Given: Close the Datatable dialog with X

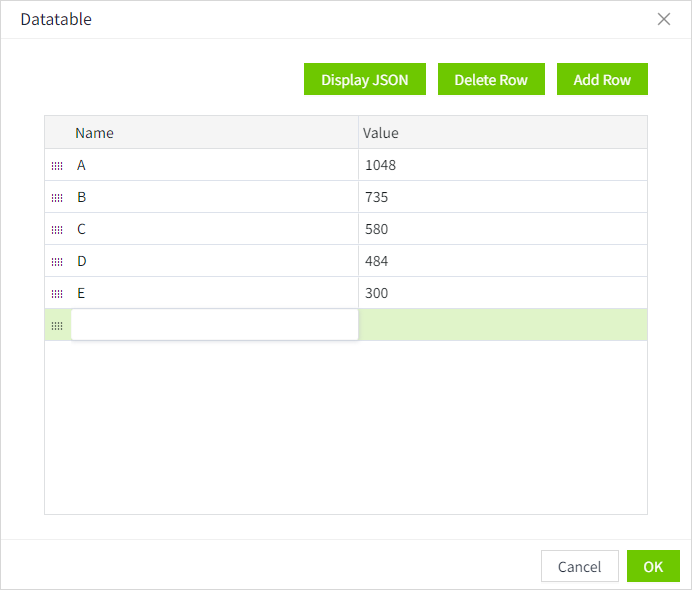Looking at the screenshot, I should [x=664, y=19].
